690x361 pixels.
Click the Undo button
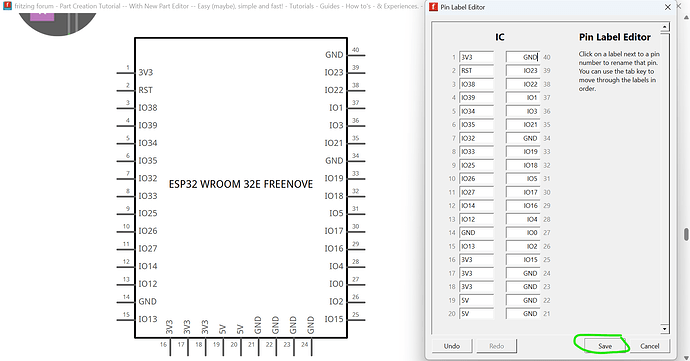click(x=452, y=346)
